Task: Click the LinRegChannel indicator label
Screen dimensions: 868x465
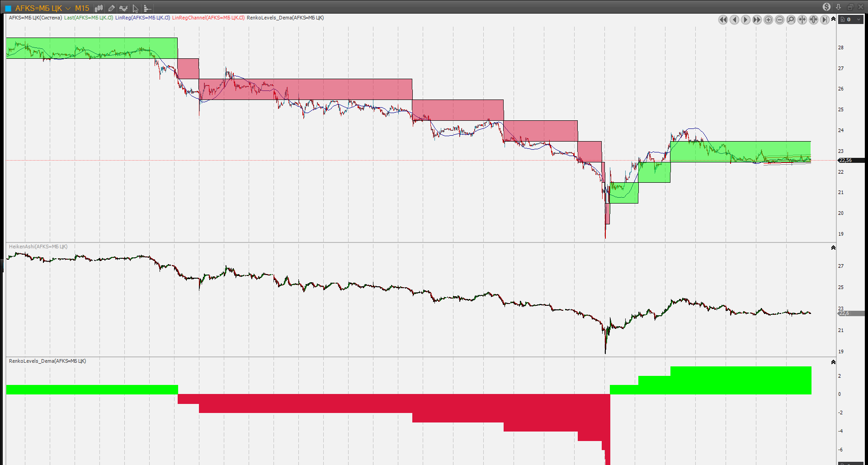Action: 208,18
